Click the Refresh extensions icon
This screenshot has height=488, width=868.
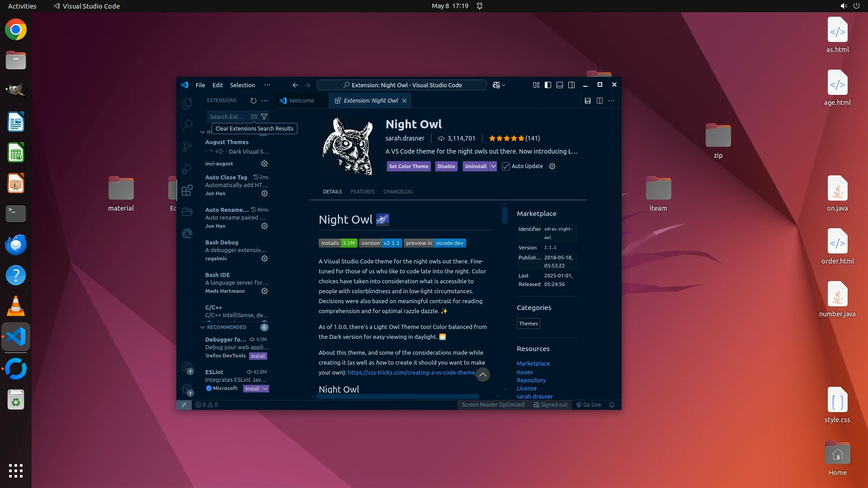253,101
